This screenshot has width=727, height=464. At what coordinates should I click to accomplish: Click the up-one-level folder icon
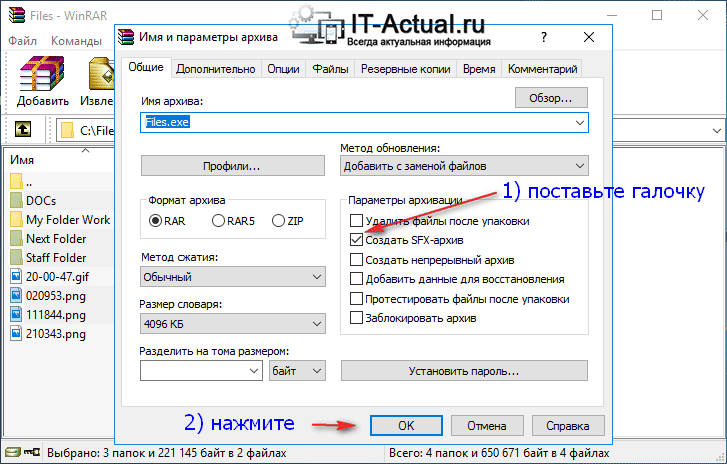tap(23, 129)
